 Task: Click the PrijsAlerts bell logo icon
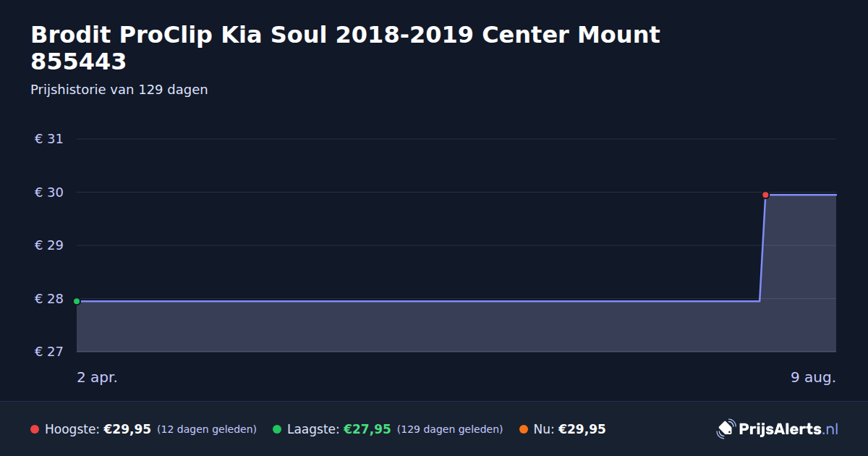point(726,429)
